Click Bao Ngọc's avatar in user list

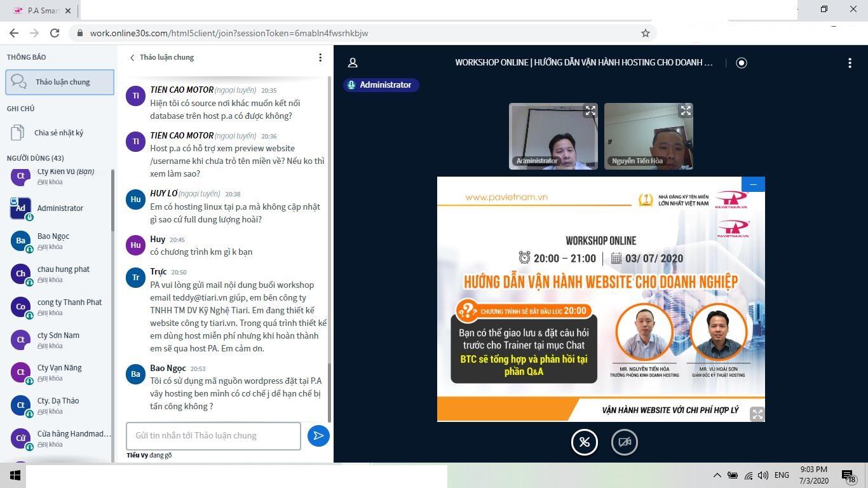[x=20, y=241]
